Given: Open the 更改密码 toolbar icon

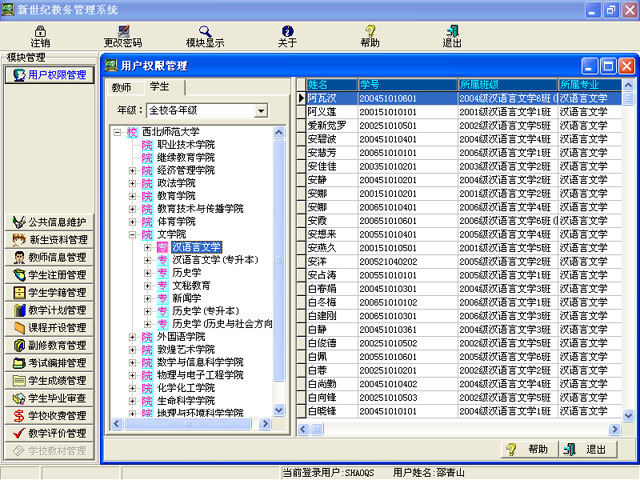Looking at the screenshot, I should pyautogui.click(x=123, y=31).
